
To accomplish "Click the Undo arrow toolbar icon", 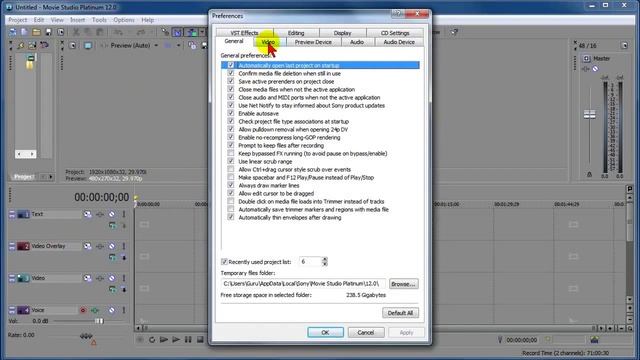I will [118, 32].
